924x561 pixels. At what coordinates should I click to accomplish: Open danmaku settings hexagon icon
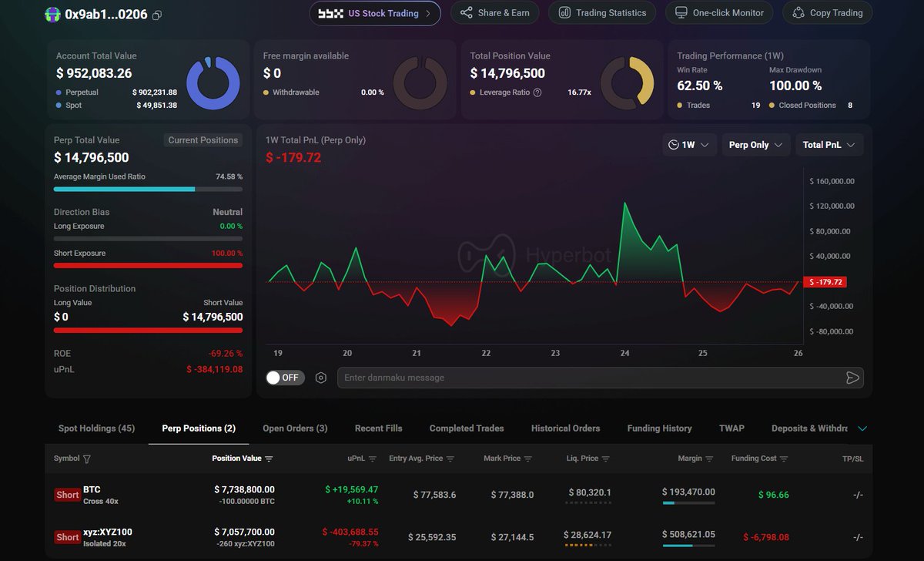click(321, 378)
